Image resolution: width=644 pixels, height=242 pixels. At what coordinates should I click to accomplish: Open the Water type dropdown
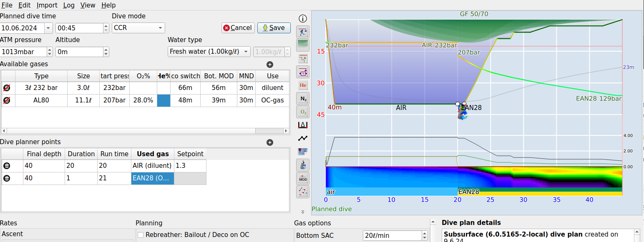click(x=209, y=51)
